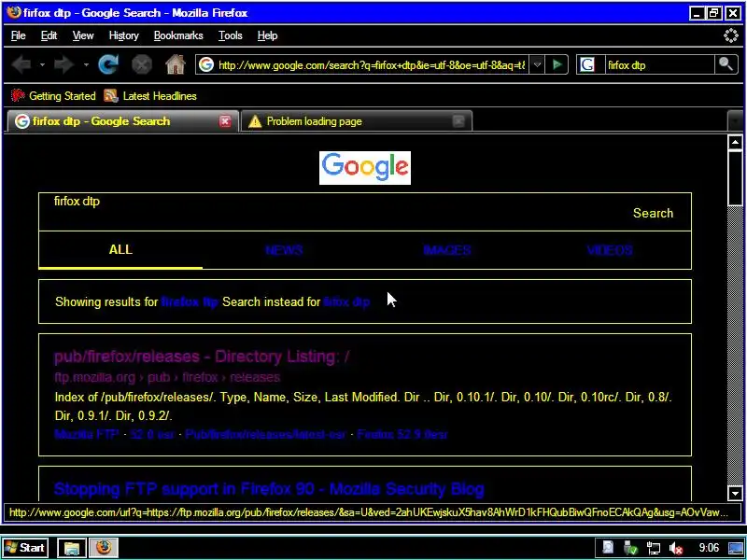747x560 pixels.
Task: Go to the Home page
Action: point(176,64)
